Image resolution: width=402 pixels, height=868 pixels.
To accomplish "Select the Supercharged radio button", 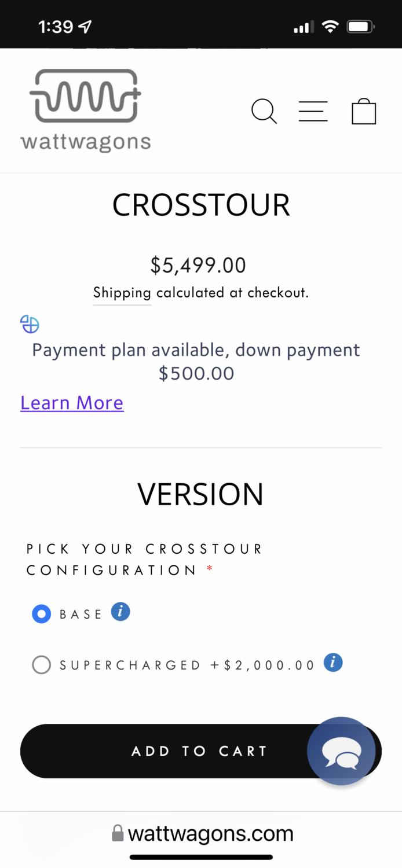I will (x=42, y=665).
